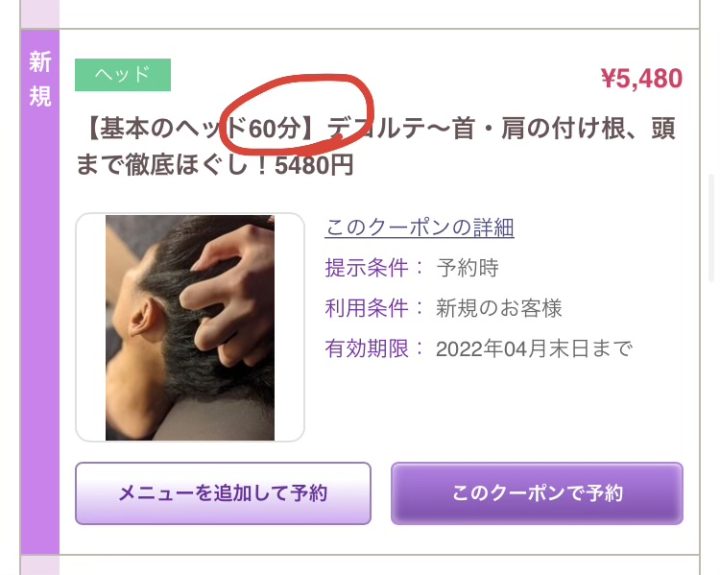Click the next coupon's light purple label below
Viewport: 720px width, 575px height.
click(40, 565)
